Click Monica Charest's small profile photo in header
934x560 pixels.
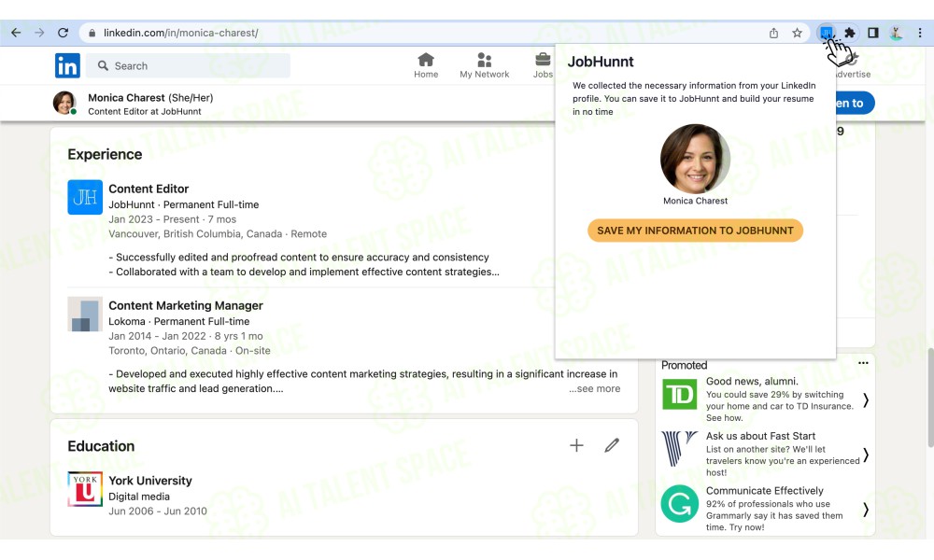click(x=64, y=103)
